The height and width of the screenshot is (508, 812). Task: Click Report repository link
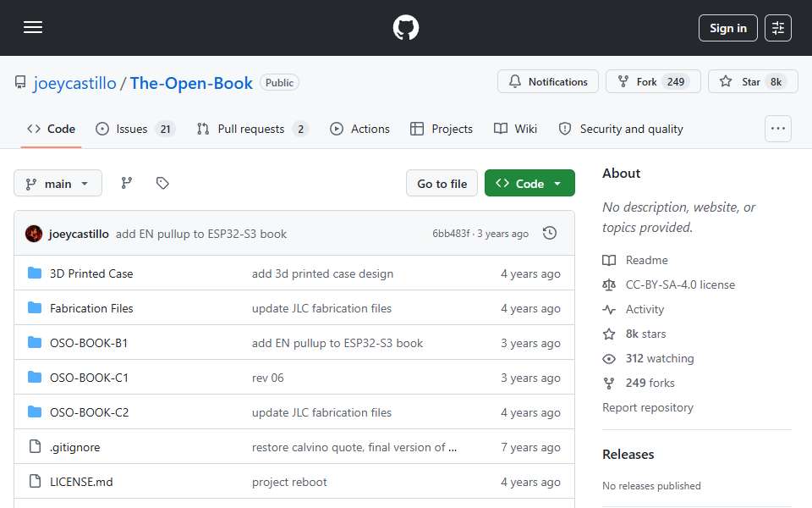pos(647,407)
